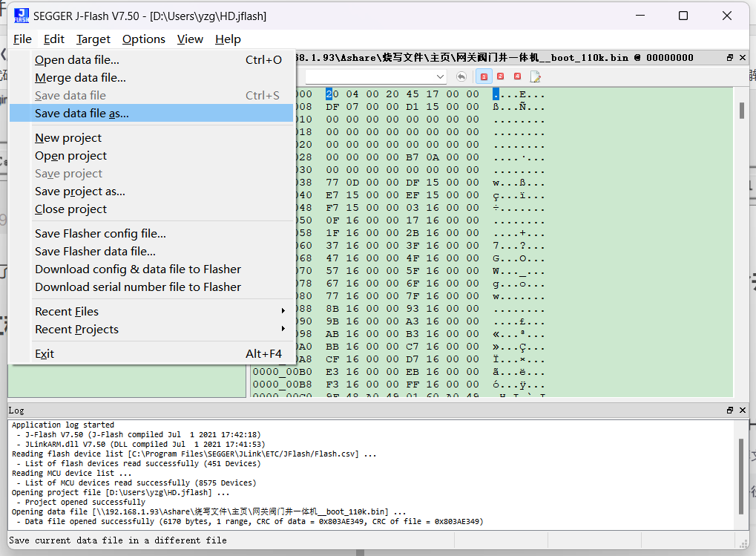
Task: Expand the Recent Files submenu
Action: click(67, 311)
